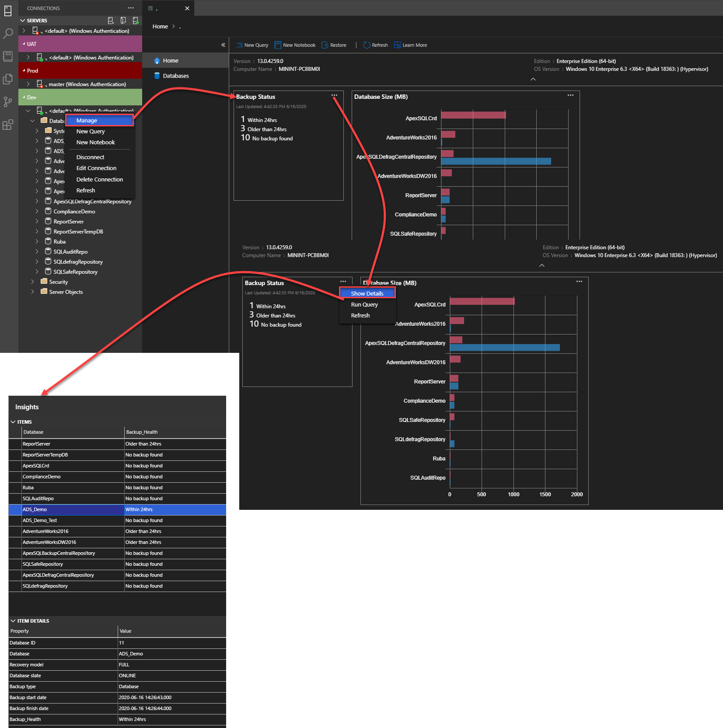Image resolution: width=723 pixels, height=728 pixels.
Task: Click the Backup start date value
Action: point(145,697)
